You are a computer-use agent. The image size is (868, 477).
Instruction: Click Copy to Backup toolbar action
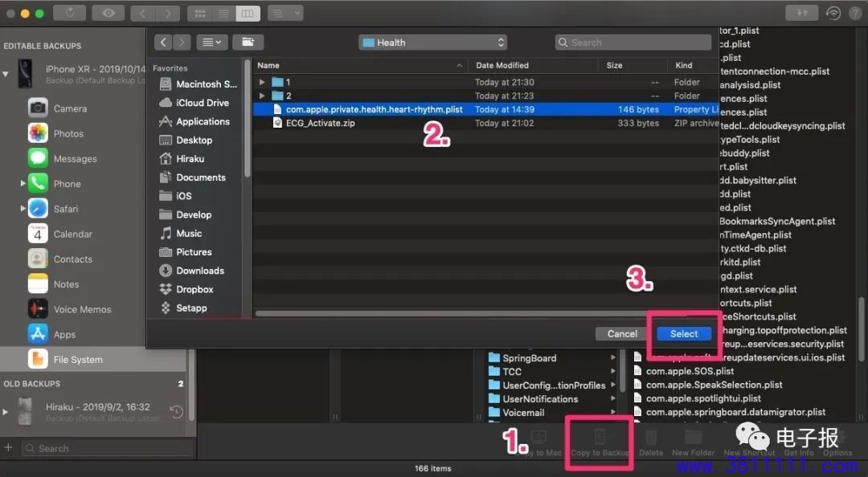click(600, 442)
